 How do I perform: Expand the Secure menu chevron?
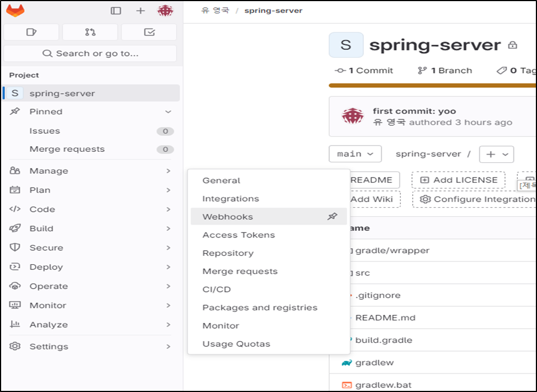[168, 247]
